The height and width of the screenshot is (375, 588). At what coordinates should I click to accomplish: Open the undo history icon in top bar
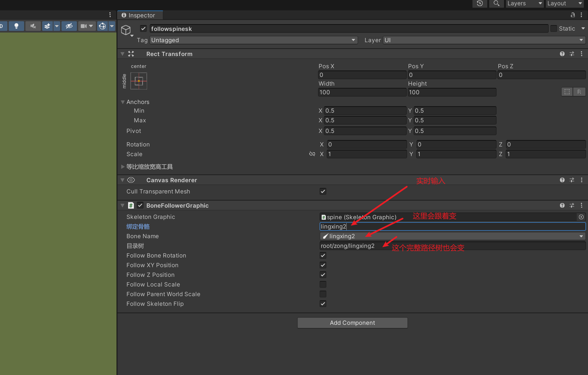tap(480, 3)
